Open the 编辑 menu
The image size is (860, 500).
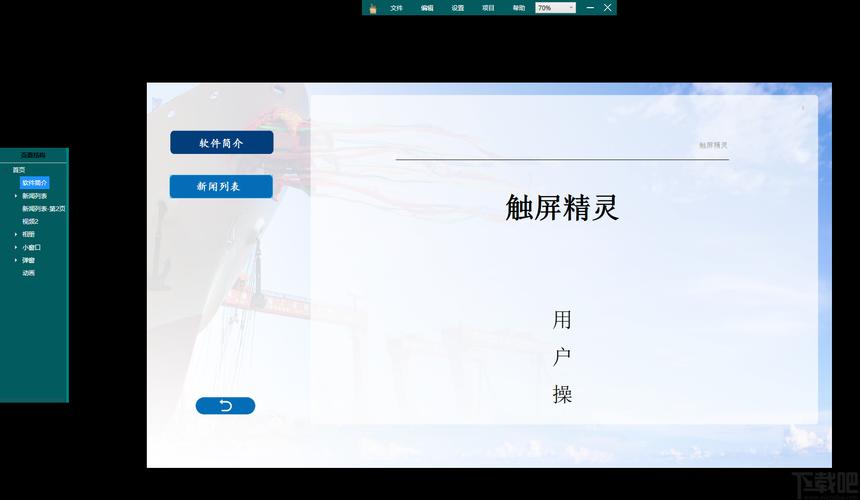tap(427, 8)
